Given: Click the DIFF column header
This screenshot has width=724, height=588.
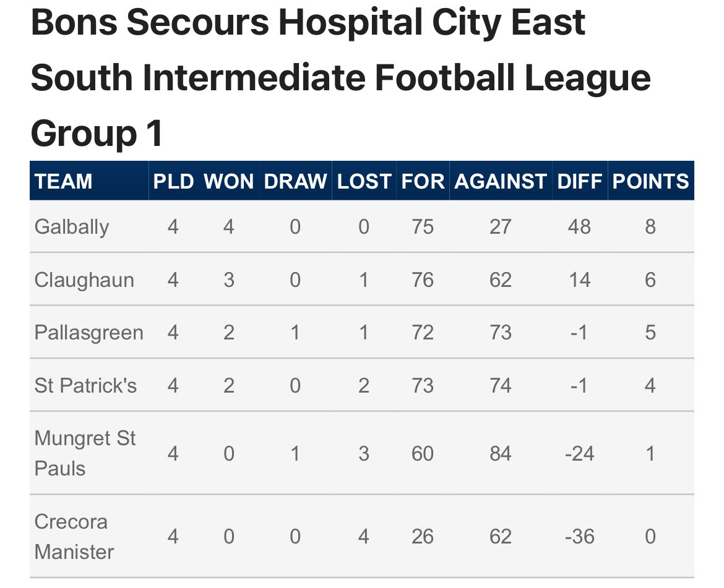Looking at the screenshot, I should [x=580, y=181].
